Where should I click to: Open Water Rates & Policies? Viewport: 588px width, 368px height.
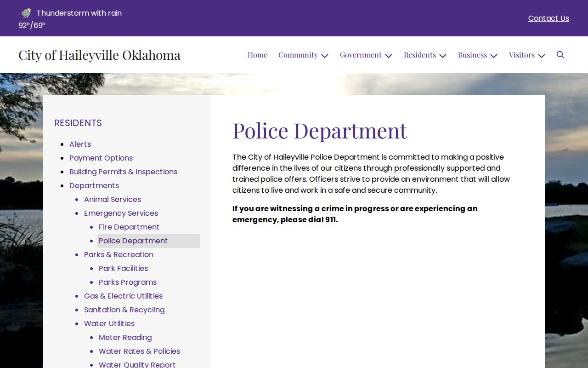pos(139,351)
